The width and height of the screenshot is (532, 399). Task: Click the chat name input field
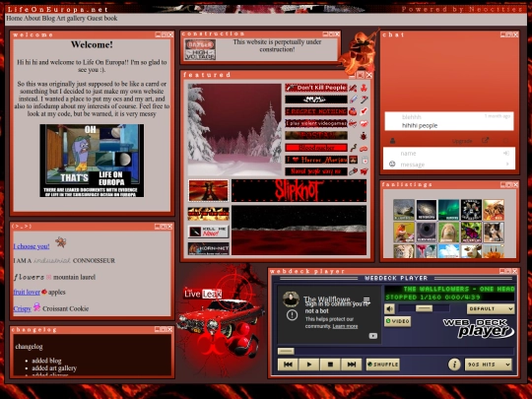tap(449, 153)
